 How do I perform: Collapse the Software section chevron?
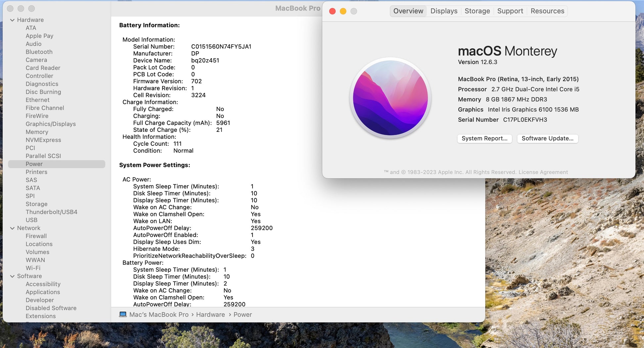pos(12,276)
